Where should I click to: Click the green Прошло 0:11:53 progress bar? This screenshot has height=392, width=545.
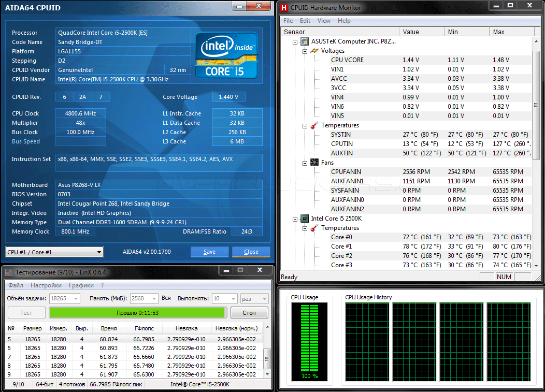pyautogui.click(x=138, y=312)
